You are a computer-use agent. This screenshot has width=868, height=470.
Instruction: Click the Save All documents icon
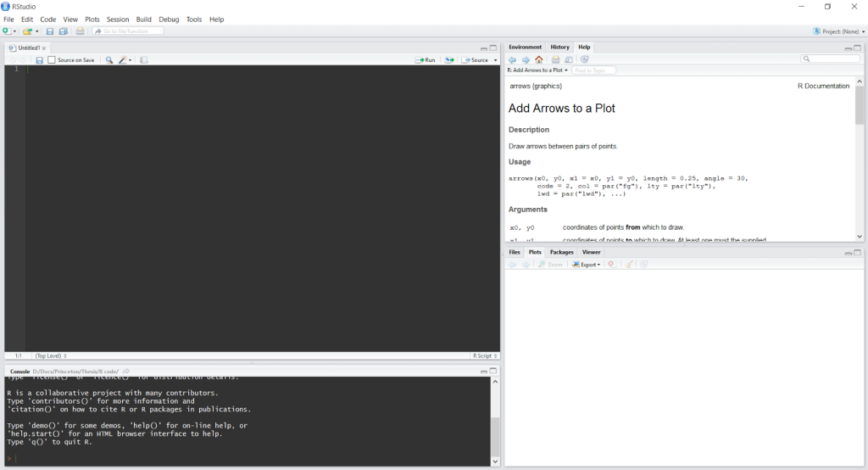(x=63, y=31)
